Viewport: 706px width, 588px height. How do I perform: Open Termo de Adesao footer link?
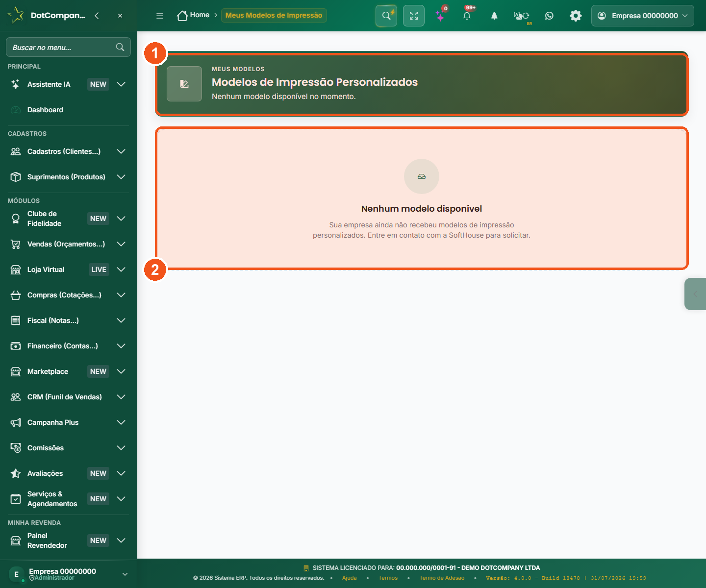(x=442, y=578)
